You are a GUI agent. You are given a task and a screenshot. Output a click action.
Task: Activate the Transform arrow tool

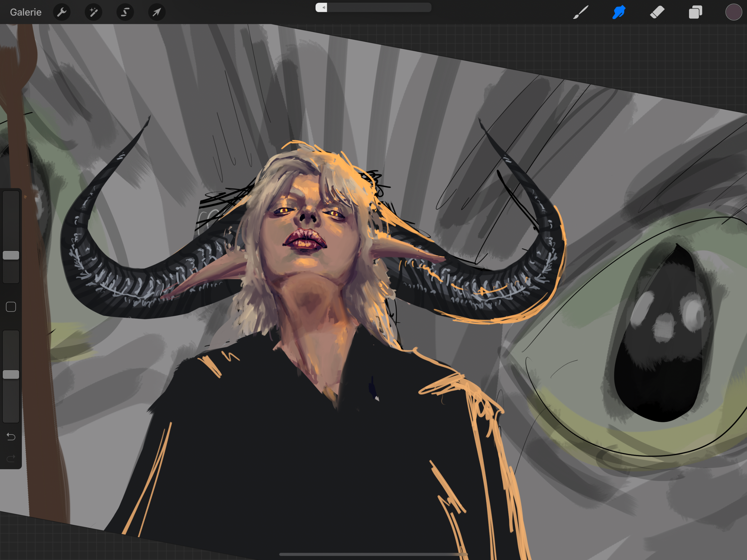click(157, 12)
